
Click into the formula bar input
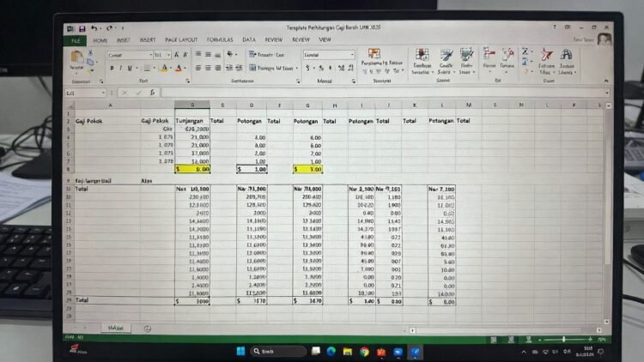(382, 93)
